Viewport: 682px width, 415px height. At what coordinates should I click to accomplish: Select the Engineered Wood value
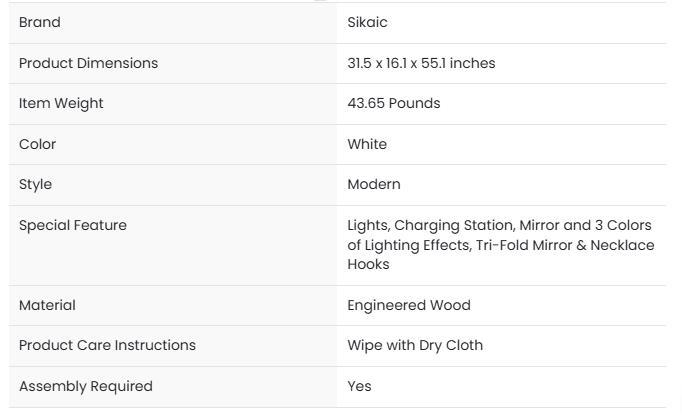coord(409,305)
